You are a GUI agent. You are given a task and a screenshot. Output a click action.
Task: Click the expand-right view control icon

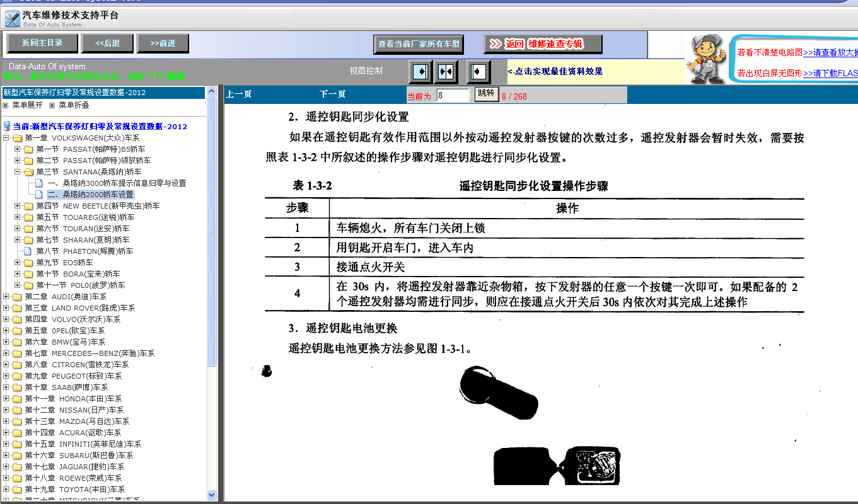tap(420, 72)
